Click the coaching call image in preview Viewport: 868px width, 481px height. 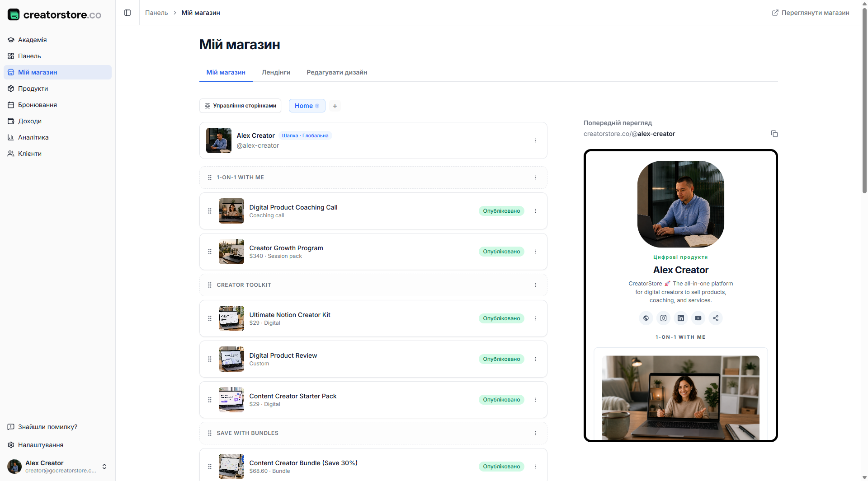pyautogui.click(x=680, y=397)
